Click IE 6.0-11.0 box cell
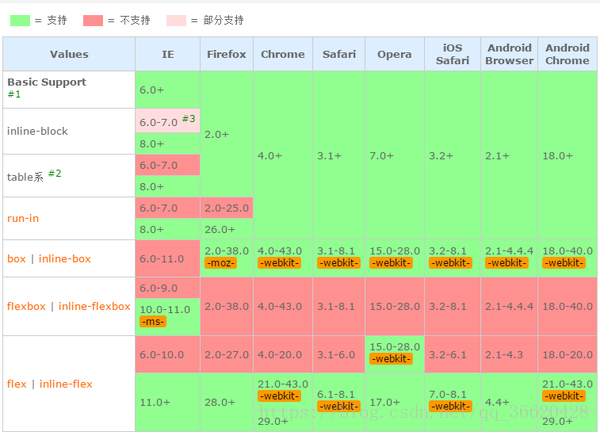 [x=168, y=259]
